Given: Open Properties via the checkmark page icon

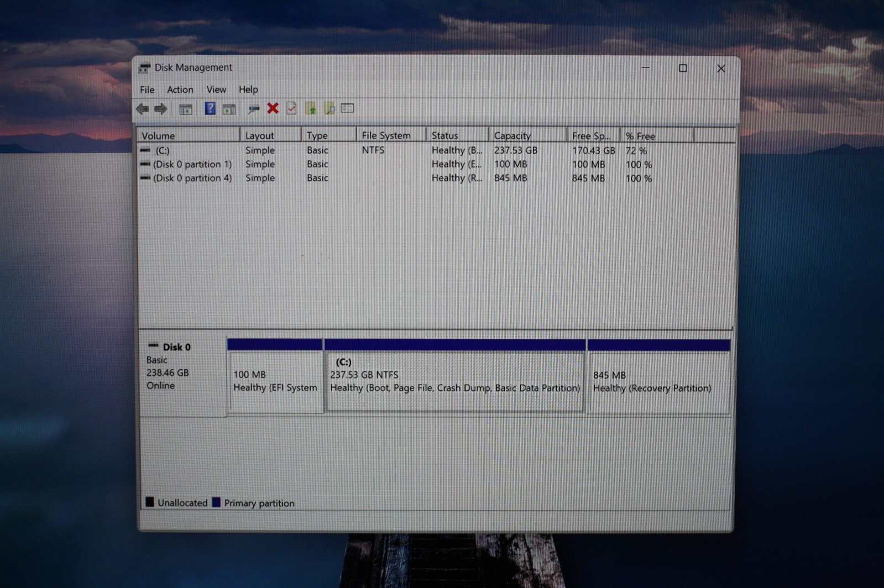Looking at the screenshot, I should click(291, 108).
